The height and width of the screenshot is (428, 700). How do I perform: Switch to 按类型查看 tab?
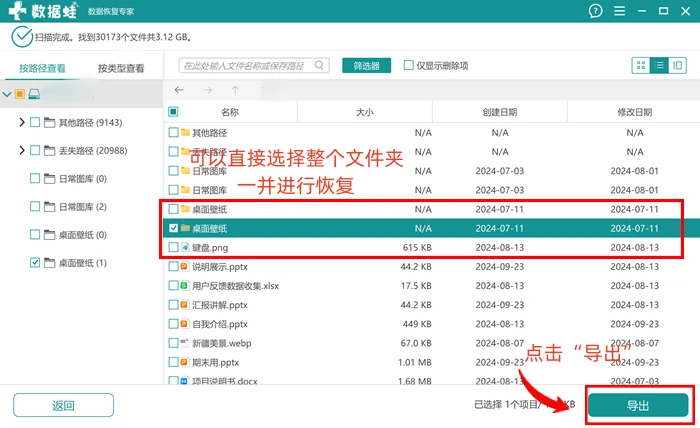(x=121, y=68)
